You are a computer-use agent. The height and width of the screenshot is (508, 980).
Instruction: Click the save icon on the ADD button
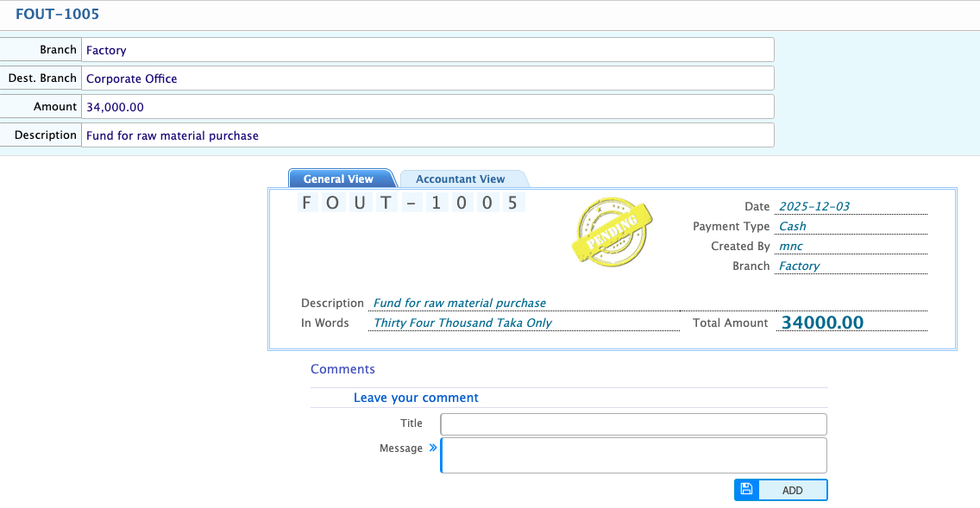pyautogui.click(x=746, y=489)
